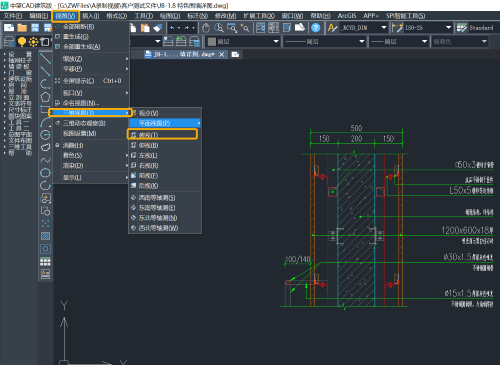Open the linetype control dropdown
500x365 pixels.
click(x=362, y=42)
